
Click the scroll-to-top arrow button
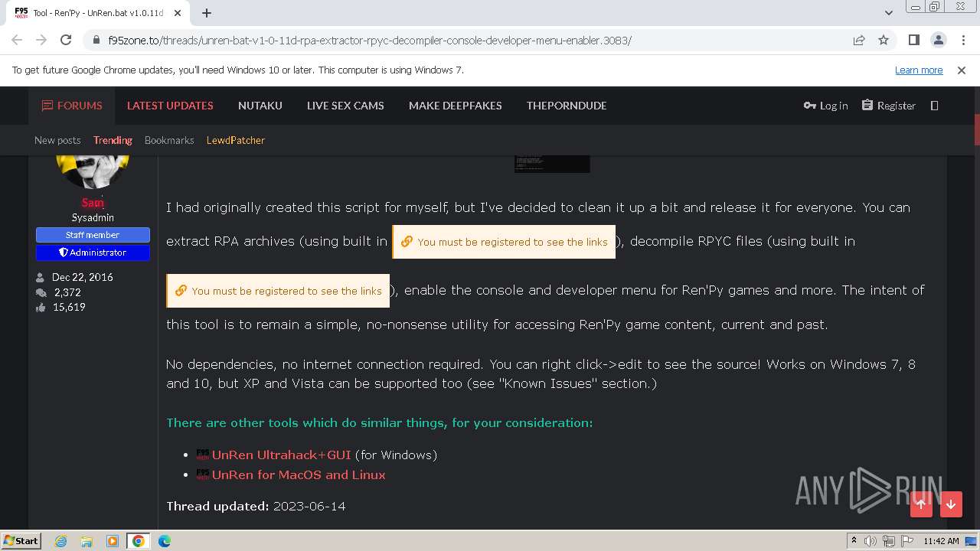coord(921,504)
